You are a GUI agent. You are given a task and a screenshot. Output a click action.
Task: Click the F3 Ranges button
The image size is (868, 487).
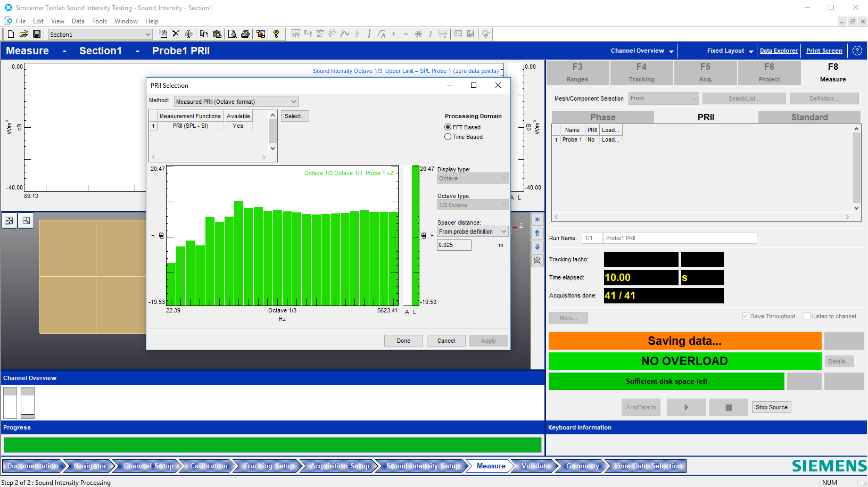577,72
